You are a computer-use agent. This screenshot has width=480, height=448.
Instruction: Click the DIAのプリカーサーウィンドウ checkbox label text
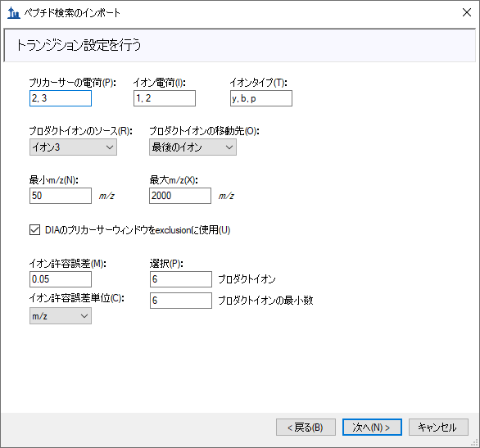[138, 230]
